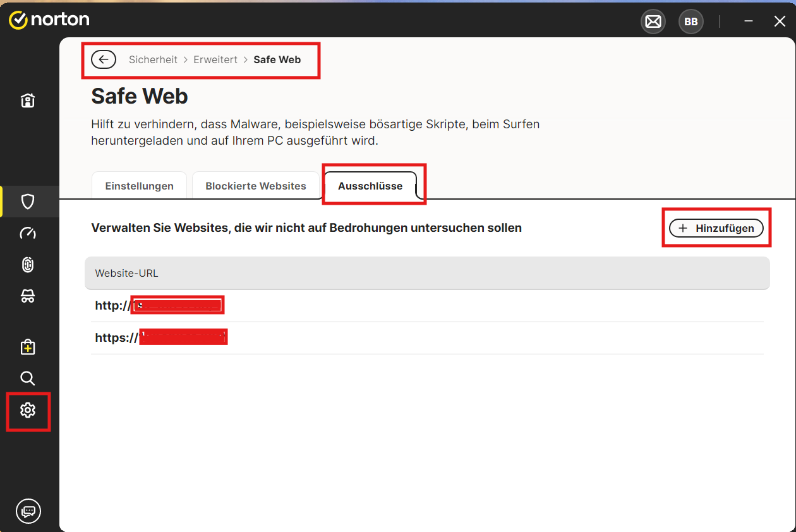Select the http:// exclusion row
Screen dimensions: 796x532
point(427,306)
